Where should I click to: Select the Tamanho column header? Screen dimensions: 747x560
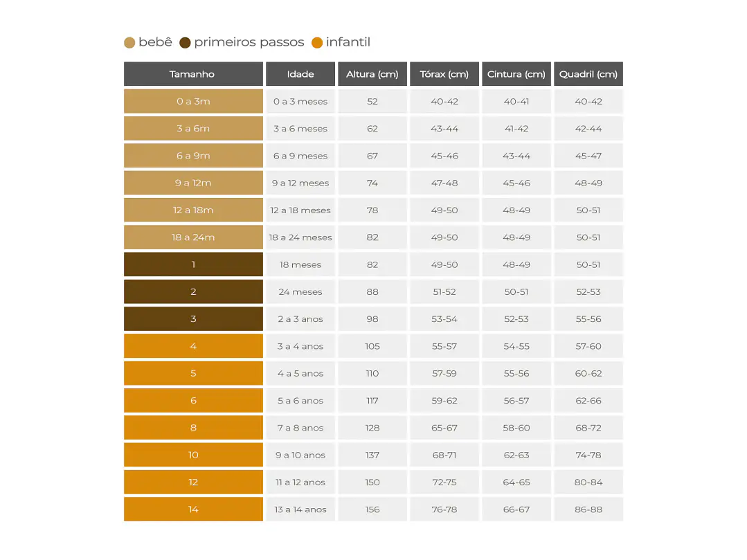click(193, 74)
